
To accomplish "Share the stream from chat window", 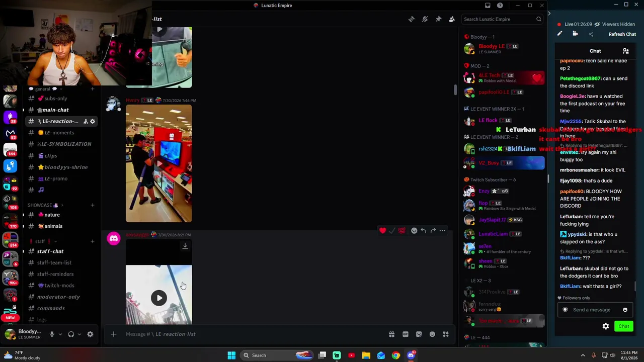I will tap(591, 34).
